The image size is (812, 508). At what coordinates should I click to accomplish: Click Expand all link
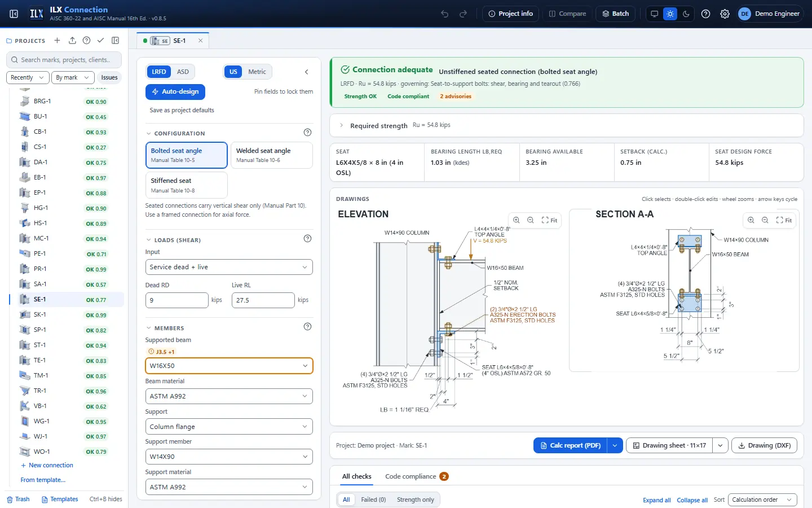[656, 500]
